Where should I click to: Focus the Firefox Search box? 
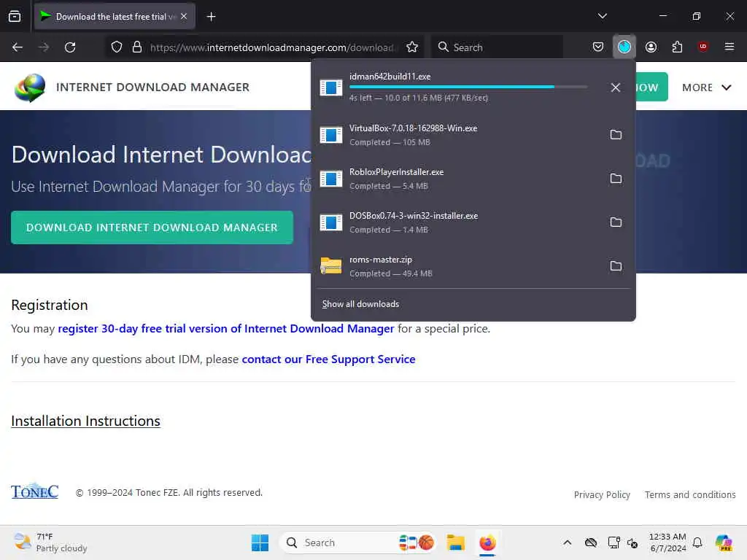coord(497,47)
